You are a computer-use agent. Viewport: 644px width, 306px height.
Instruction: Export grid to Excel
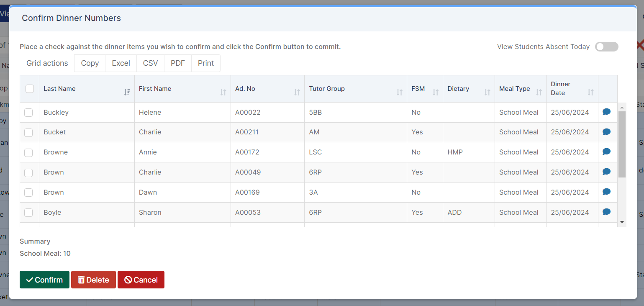click(x=121, y=63)
